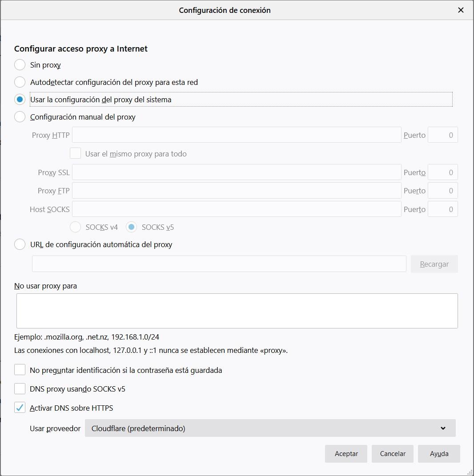Click the Proxy HTTP address field
This screenshot has width=474, height=476.
coord(237,135)
